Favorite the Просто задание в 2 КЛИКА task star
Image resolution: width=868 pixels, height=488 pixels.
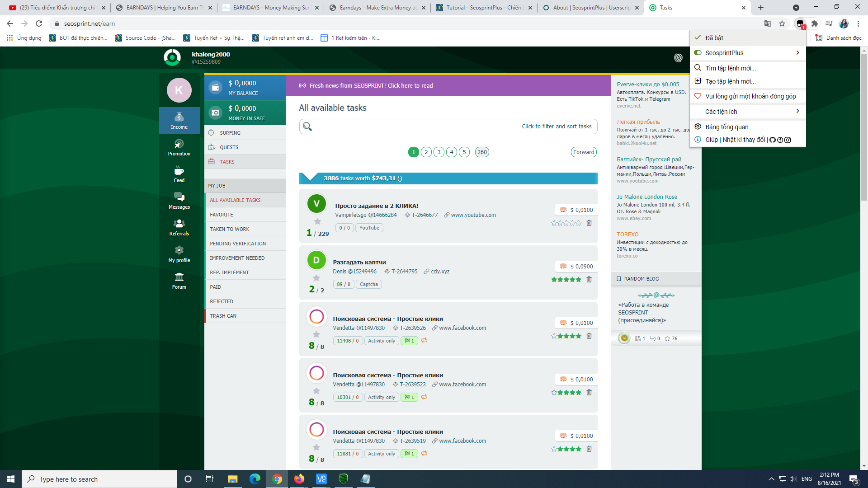coord(317,221)
